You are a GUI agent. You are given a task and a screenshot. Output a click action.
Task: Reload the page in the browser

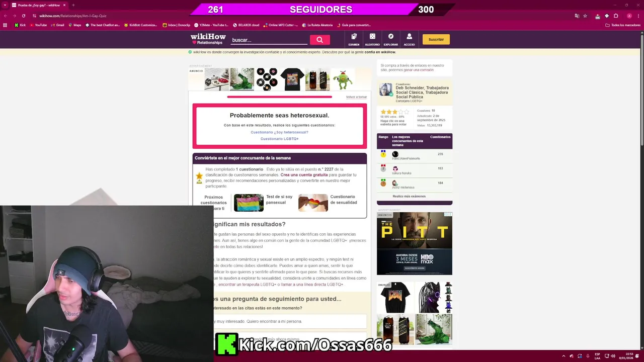click(23, 16)
